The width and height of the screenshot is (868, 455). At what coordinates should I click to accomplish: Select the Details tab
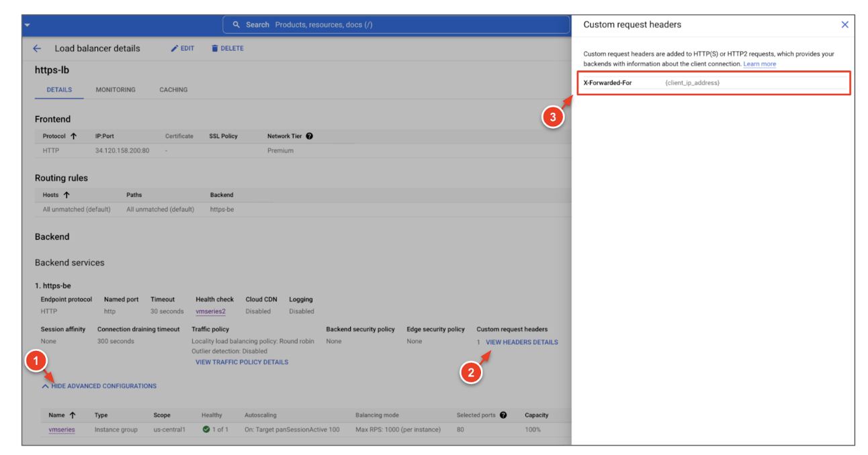click(59, 90)
